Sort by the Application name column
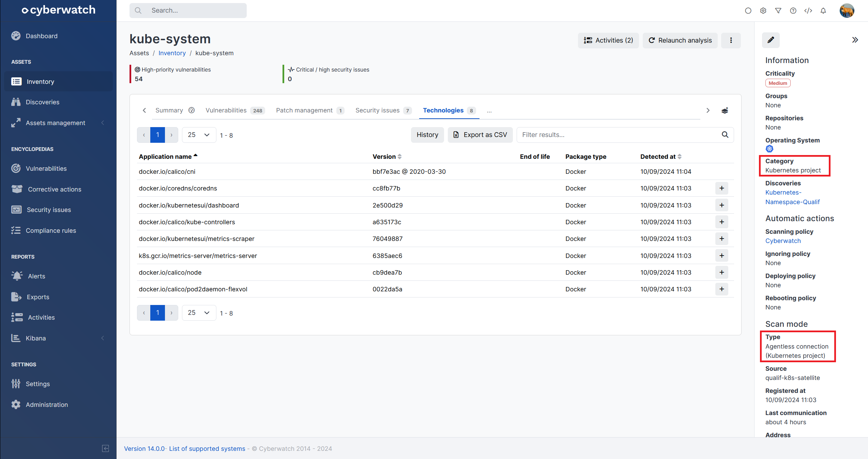The height and width of the screenshot is (459, 868). [168, 156]
